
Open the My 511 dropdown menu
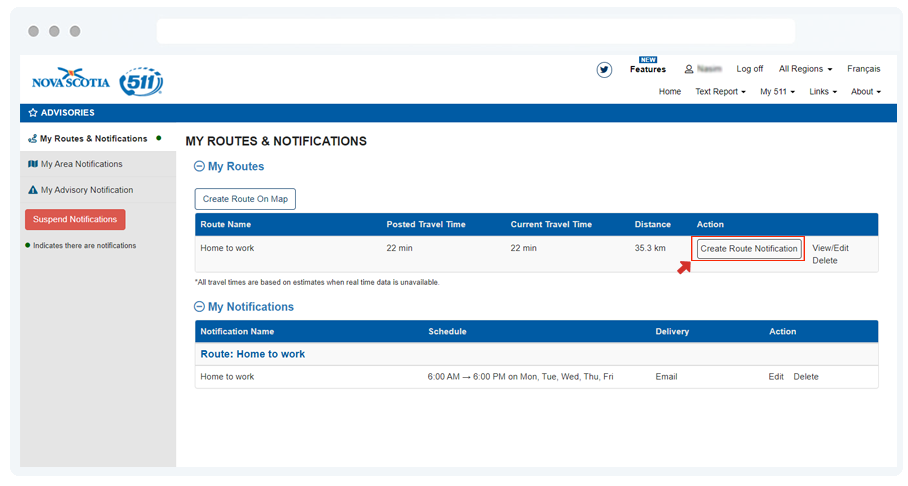777,92
